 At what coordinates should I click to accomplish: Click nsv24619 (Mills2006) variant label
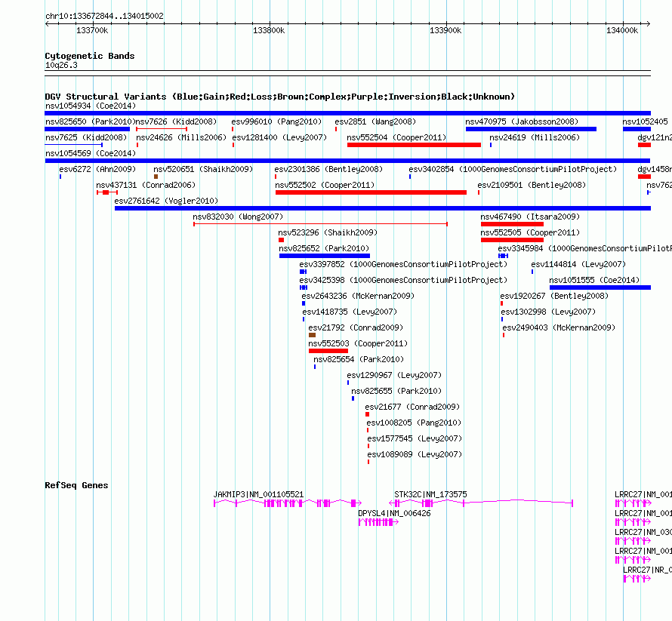pyautogui.click(x=535, y=137)
